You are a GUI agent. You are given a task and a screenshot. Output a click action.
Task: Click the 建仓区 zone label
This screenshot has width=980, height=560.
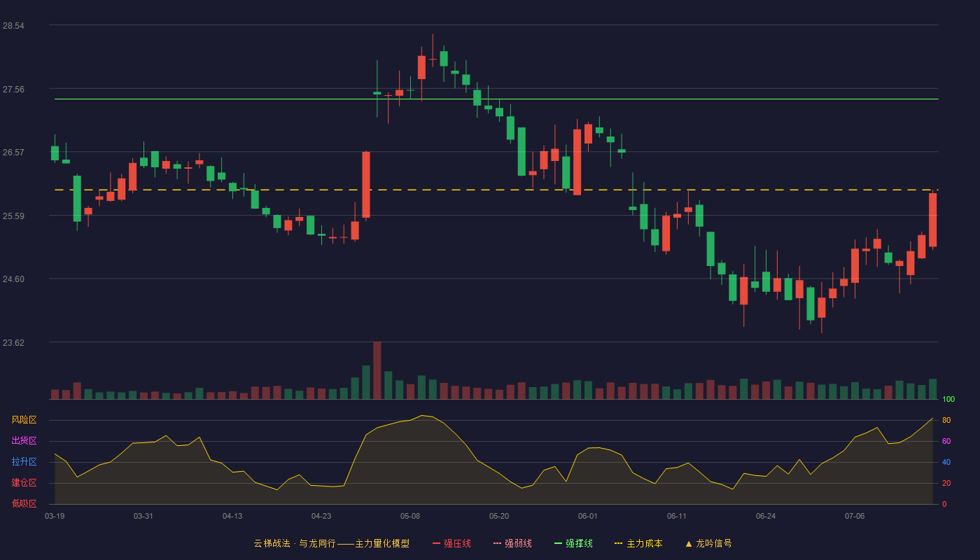tap(24, 483)
